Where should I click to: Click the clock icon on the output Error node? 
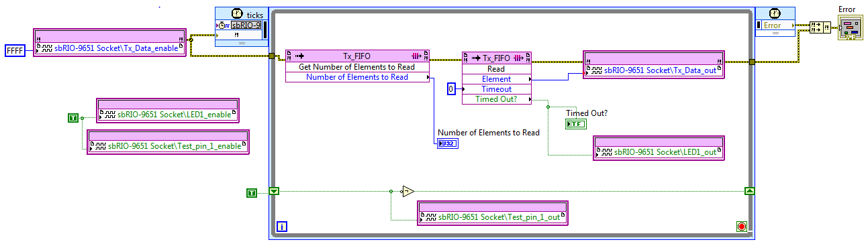(775, 13)
